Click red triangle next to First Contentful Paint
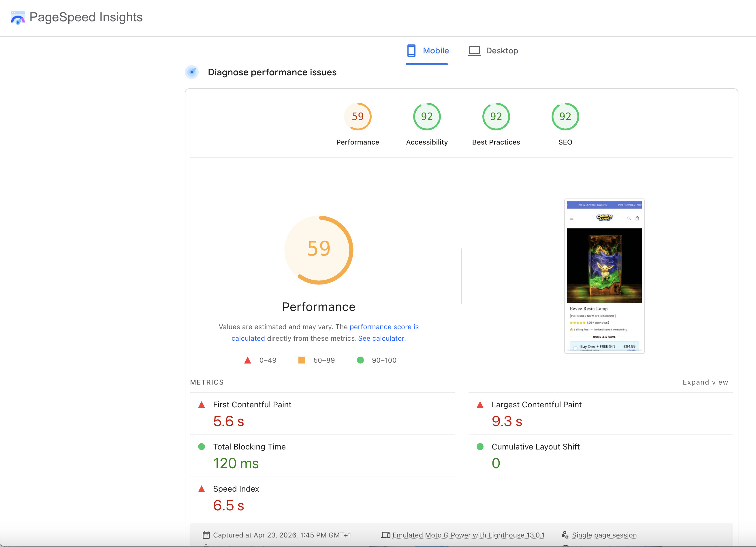 click(201, 405)
